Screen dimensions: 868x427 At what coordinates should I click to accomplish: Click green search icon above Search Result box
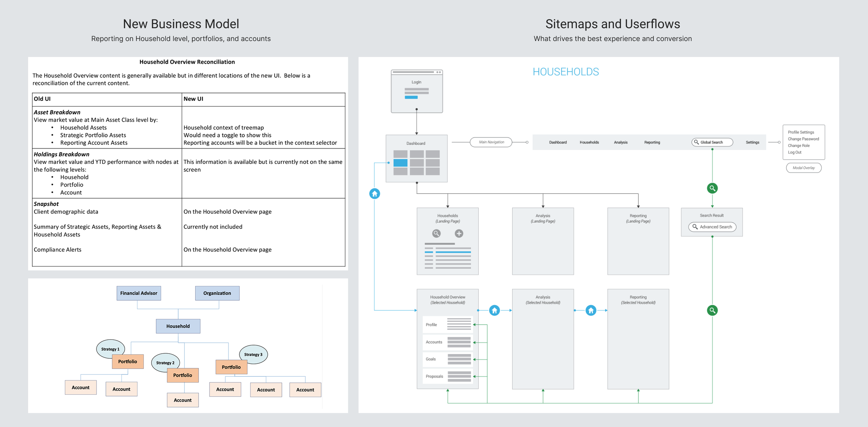[712, 188]
